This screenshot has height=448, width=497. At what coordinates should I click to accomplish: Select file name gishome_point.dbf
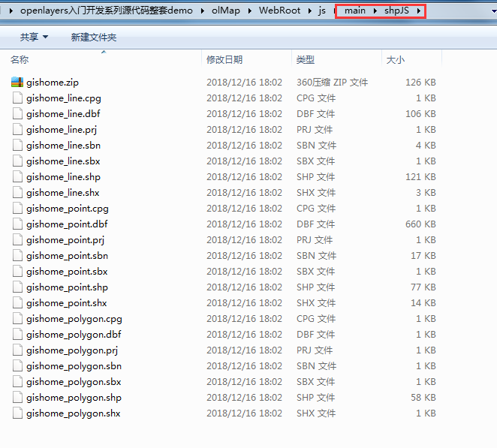point(67,224)
